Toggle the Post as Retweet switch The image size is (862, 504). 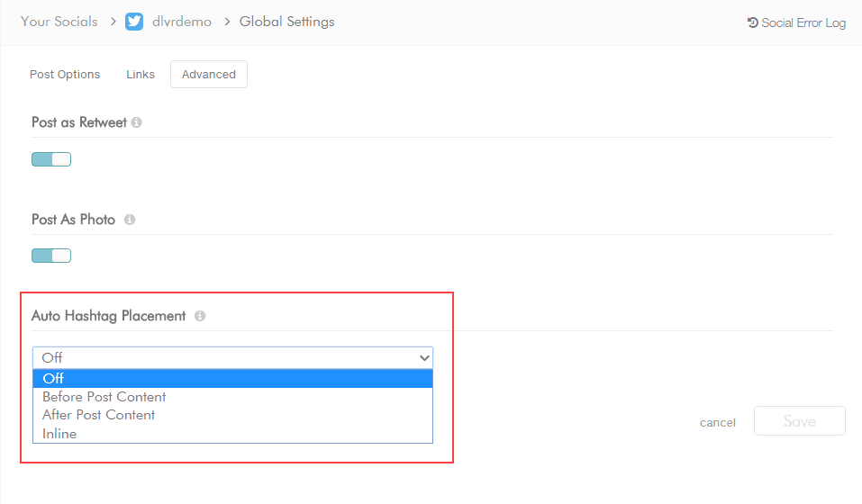pos(51,159)
